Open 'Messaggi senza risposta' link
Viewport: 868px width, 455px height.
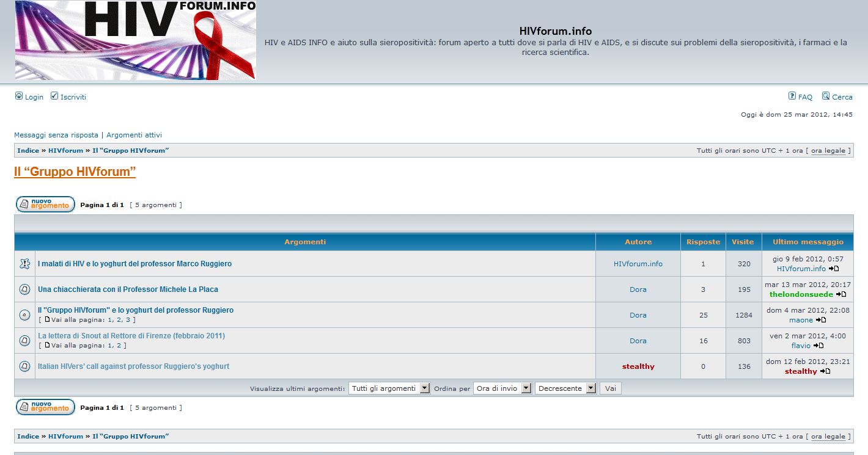point(56,135)
